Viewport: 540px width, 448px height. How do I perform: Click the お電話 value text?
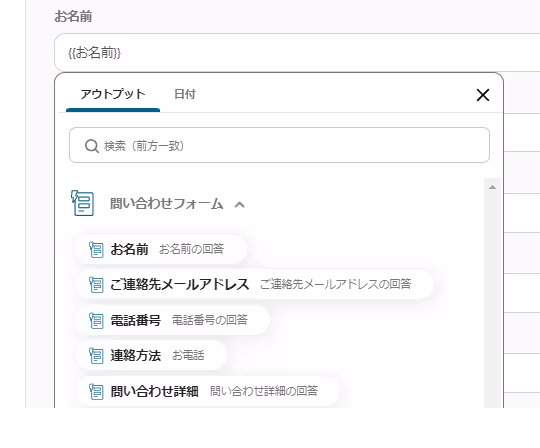pos(188,355)
